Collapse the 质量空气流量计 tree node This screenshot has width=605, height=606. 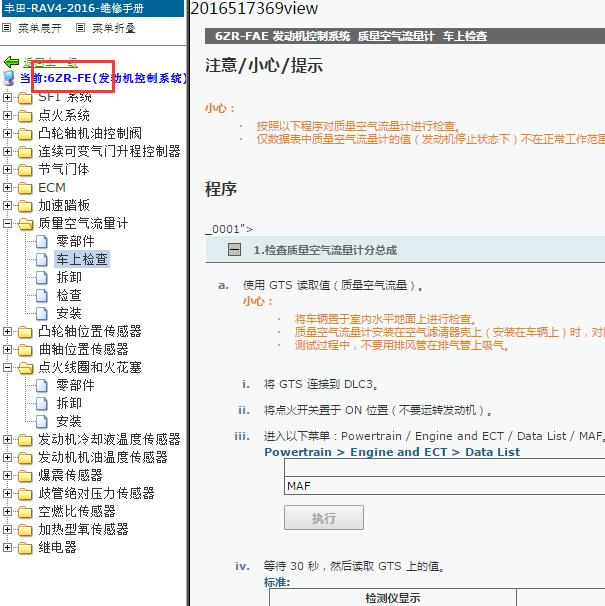pos(7,223)
